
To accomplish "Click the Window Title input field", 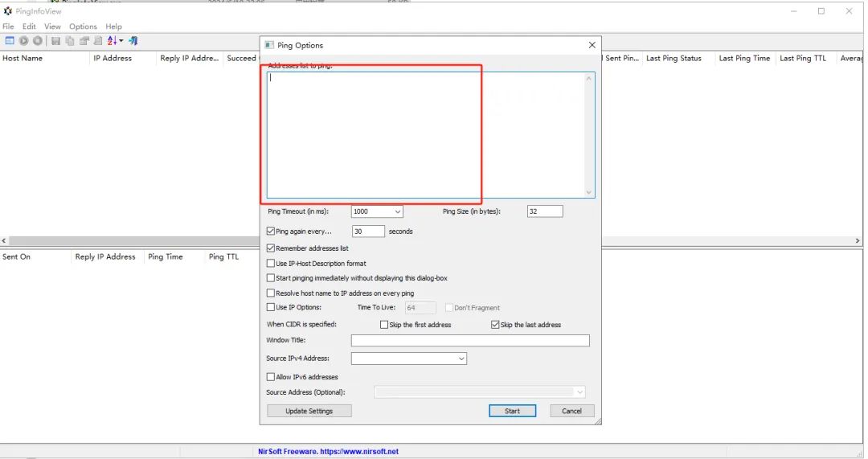I will [x=470, y=341].
